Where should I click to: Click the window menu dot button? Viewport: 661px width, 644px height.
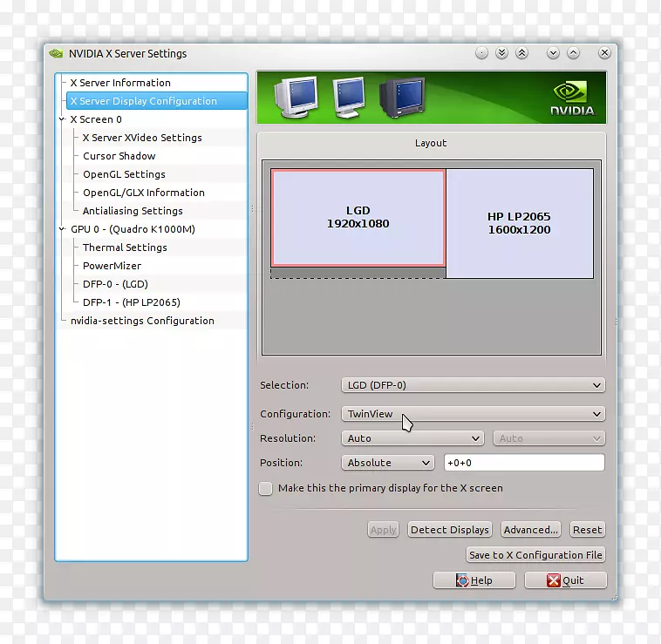click(x=481, y=53)
